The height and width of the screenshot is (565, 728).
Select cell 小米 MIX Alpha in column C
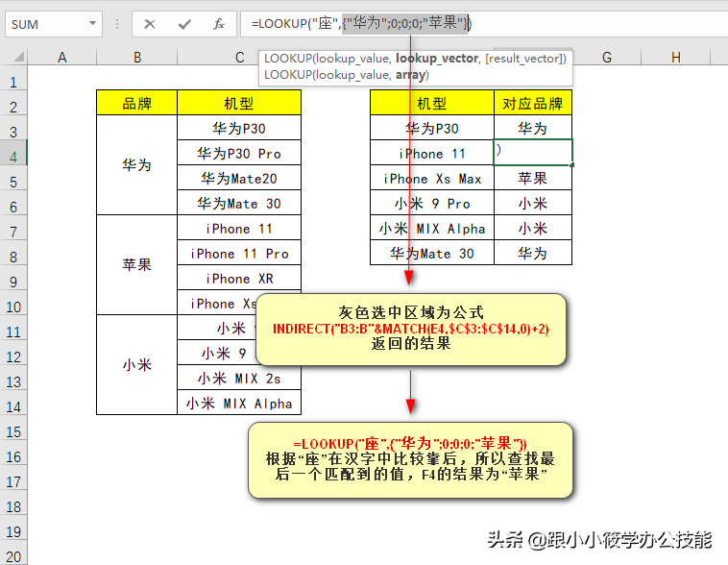coord(239,404)
